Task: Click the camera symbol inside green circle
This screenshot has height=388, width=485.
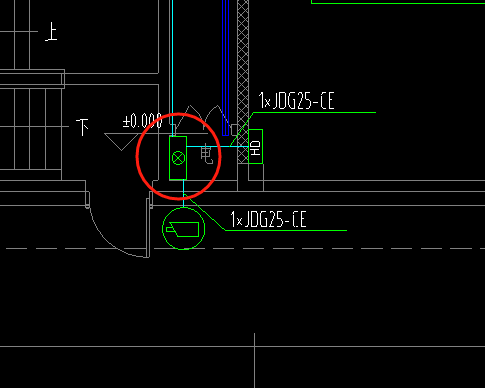Action: click(183, 229)
